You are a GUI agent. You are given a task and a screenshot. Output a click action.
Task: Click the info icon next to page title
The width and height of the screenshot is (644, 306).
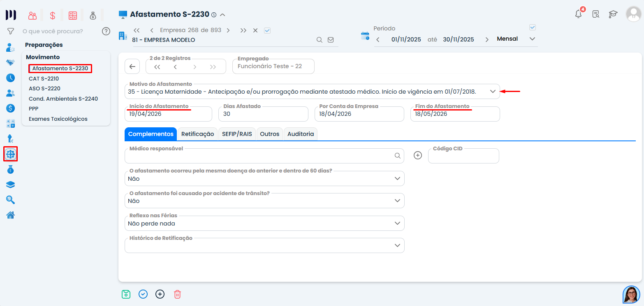pyautogui.click(x=214, y=15)
